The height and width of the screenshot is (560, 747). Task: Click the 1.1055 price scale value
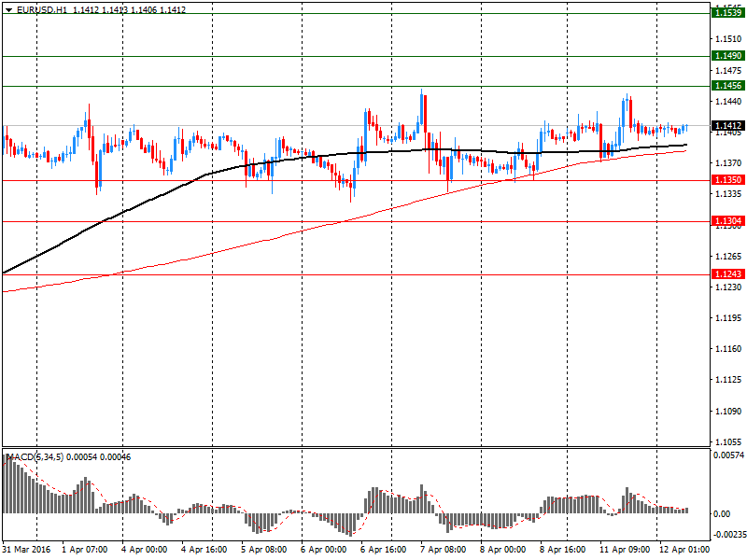pos(728,441)
